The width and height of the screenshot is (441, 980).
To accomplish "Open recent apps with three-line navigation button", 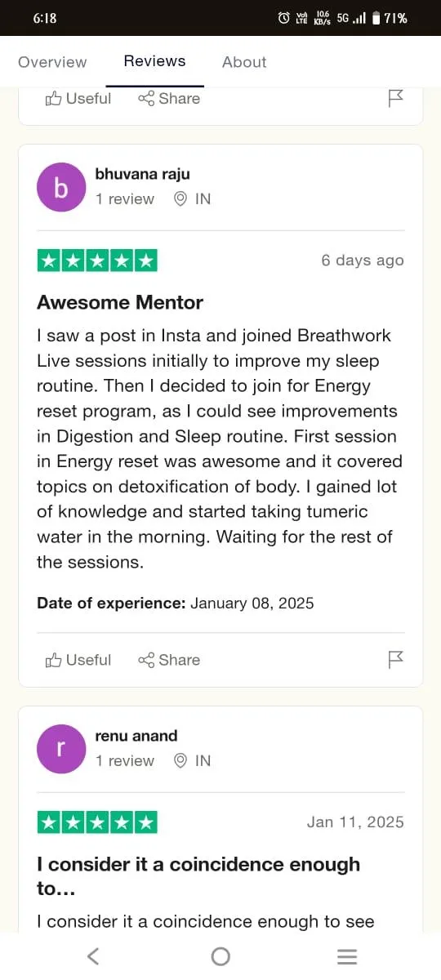I will tap(347, 956).
